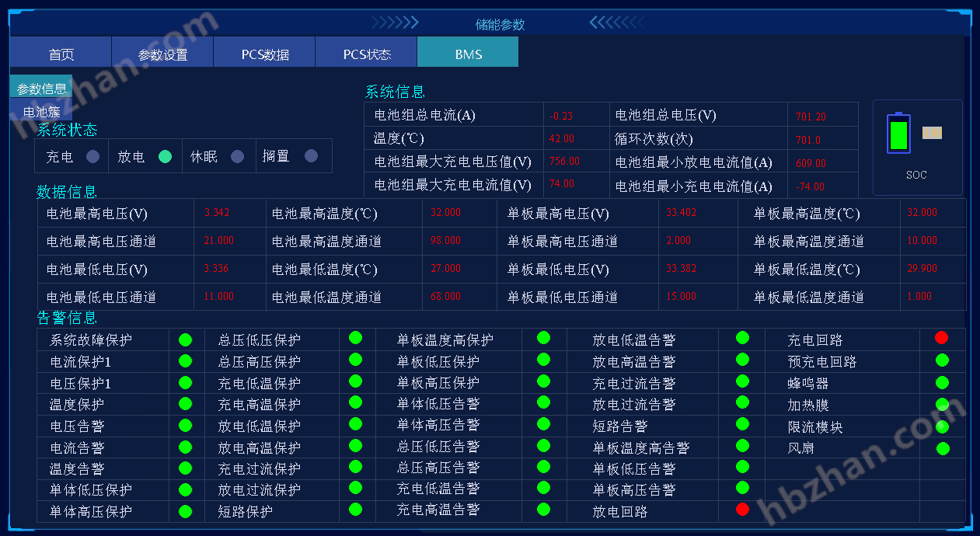Viewport: 980px width, 536px height.
Task: Select the 放电 state radio indicator
Action: [x=165, y=156]
